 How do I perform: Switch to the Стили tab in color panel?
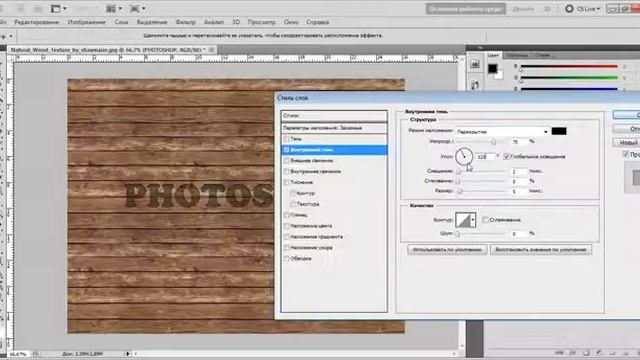(x=542, y=55)
